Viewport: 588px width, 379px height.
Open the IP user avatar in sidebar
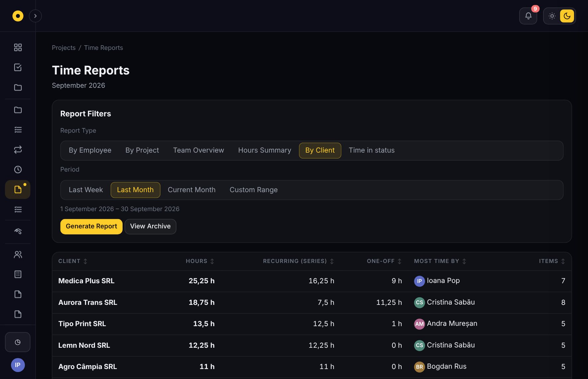[x=18, y=365]
